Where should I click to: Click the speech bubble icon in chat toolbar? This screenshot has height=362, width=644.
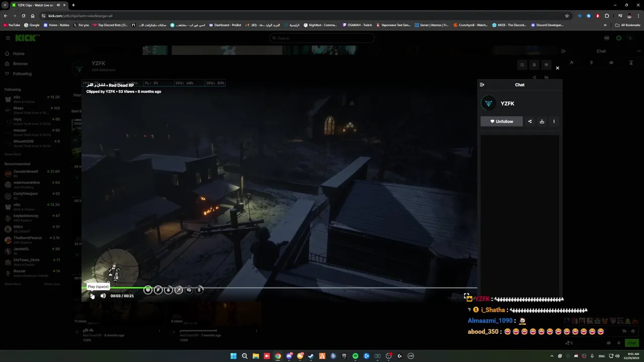tap(611, 63)
